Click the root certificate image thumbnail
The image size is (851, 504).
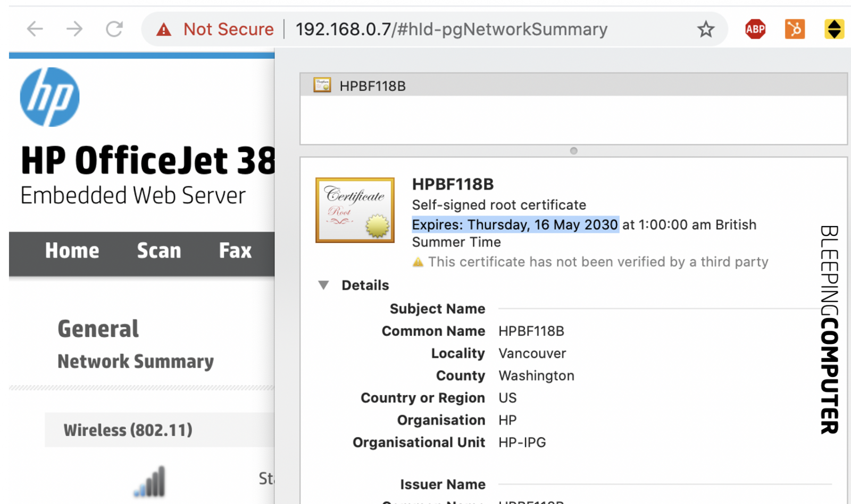point(354,209)
